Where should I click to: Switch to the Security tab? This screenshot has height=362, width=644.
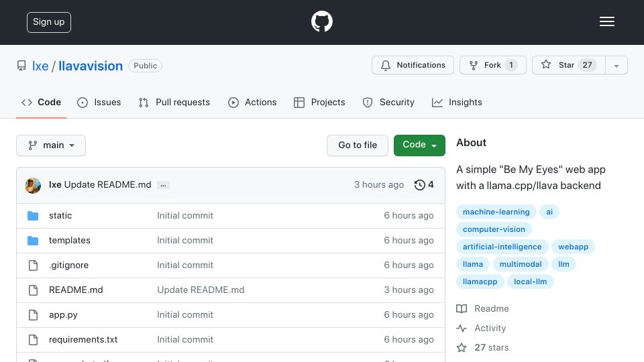388,102
